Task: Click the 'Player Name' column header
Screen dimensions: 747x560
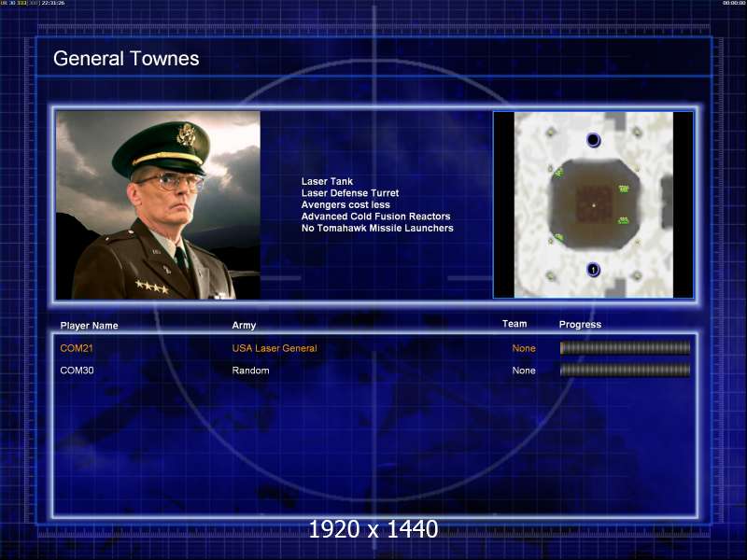Action: pos(89,326)
